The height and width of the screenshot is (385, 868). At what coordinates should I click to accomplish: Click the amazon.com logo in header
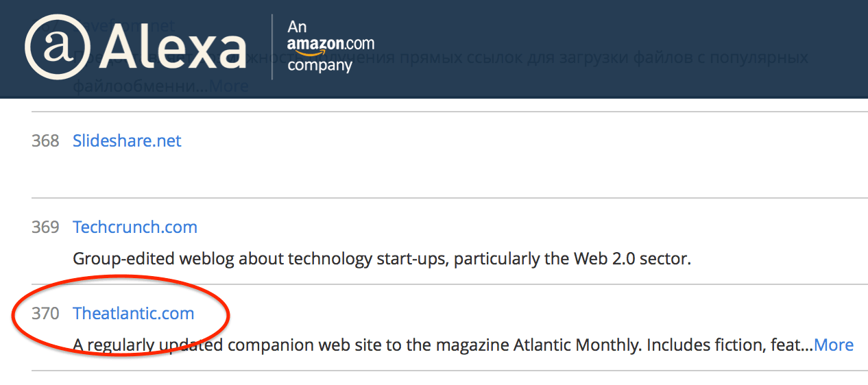[x=331, y=44]
